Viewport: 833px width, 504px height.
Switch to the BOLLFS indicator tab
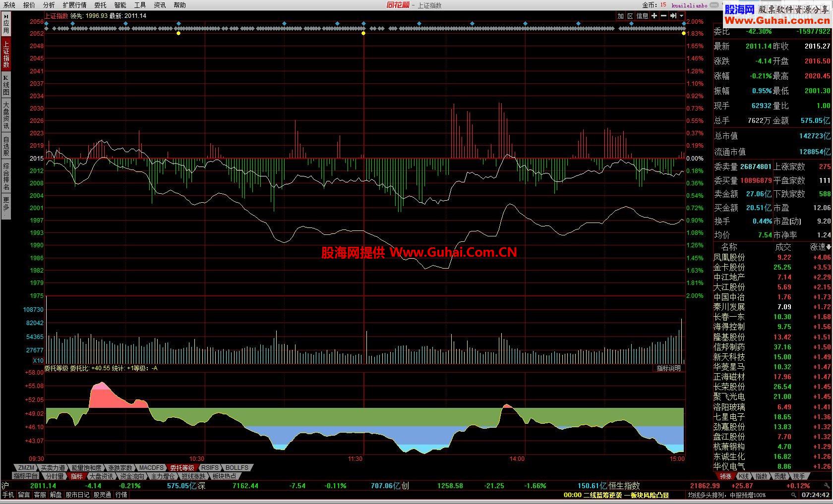point(237,468)
